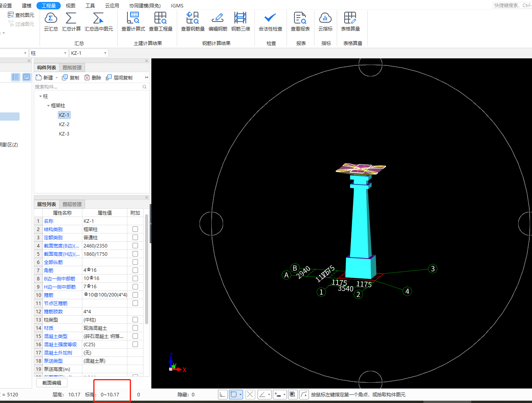Screen dimensions: 532x403
Task: Select KZ-2 in the component tree
Action: (64, 124)
